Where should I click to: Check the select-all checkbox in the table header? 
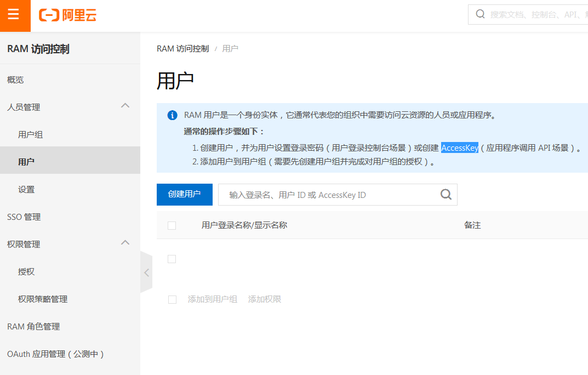(x=172, y=225)
